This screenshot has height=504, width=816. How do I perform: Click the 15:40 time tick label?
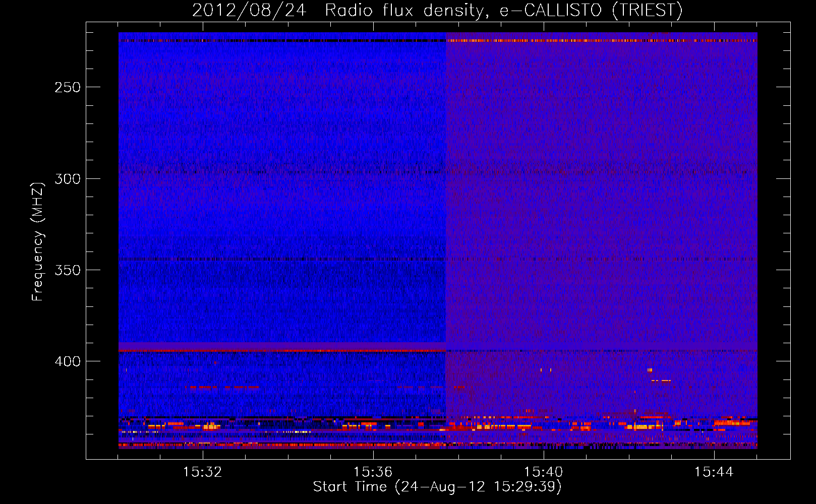click(x=543, y=472)
